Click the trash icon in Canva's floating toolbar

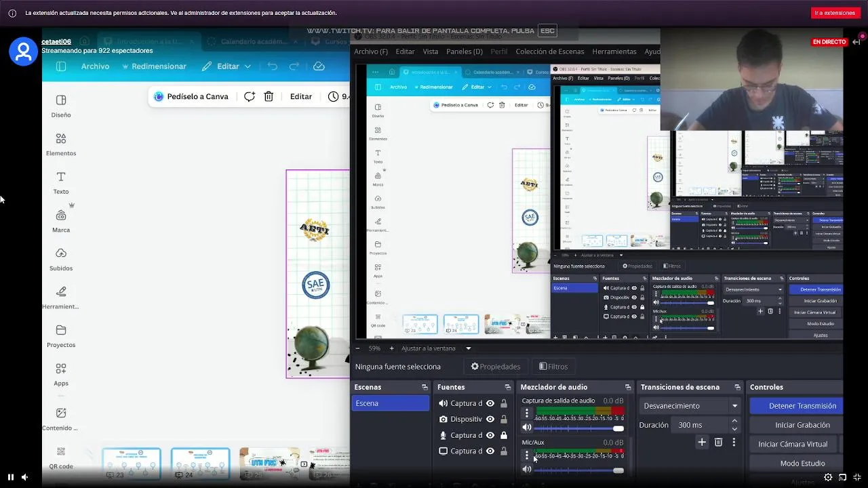pos(269,96)
